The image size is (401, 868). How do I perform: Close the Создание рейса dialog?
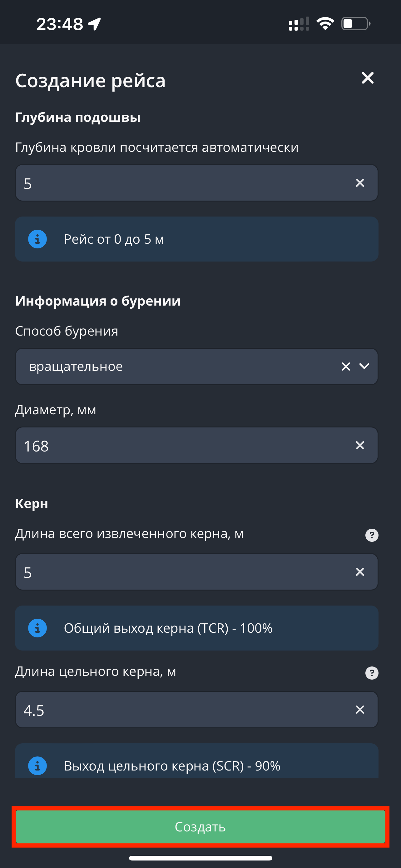pos(367,78)
